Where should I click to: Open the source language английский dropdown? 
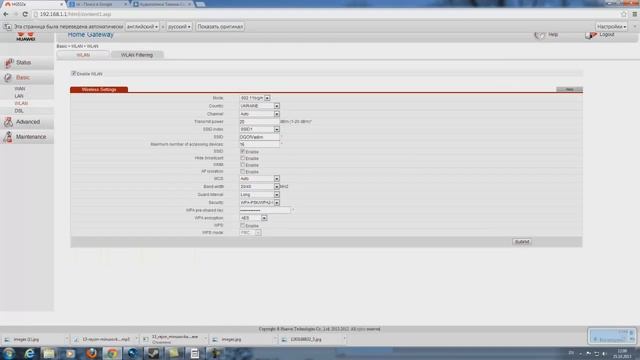(142, 27)
